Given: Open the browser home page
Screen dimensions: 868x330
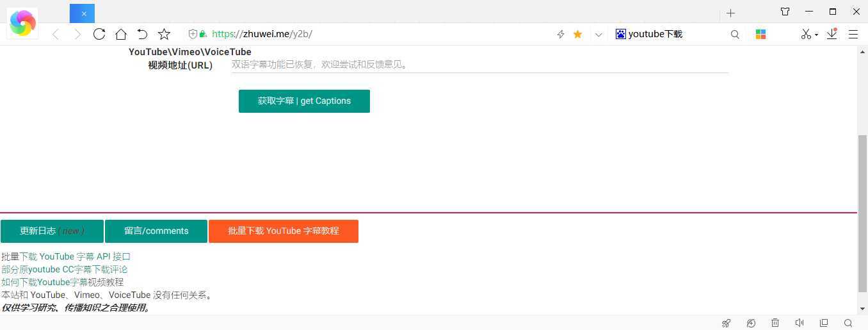Looking at the screenshot, I should coord(121,34).
